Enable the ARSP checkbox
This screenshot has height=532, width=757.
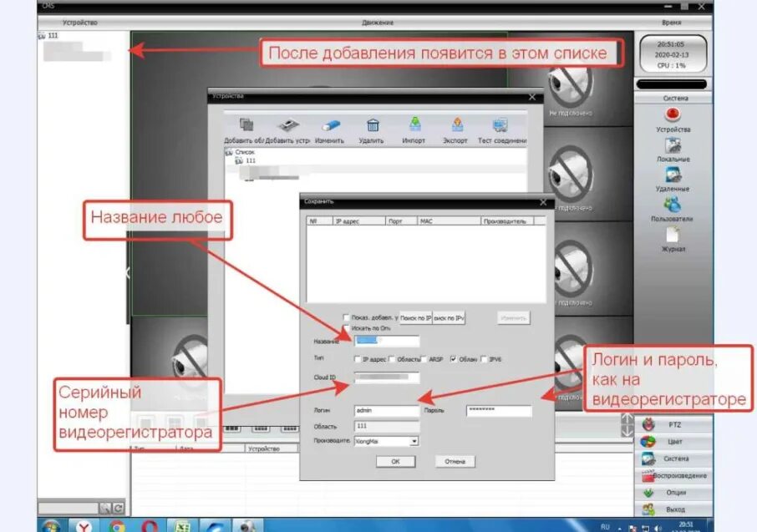[423, 358]
